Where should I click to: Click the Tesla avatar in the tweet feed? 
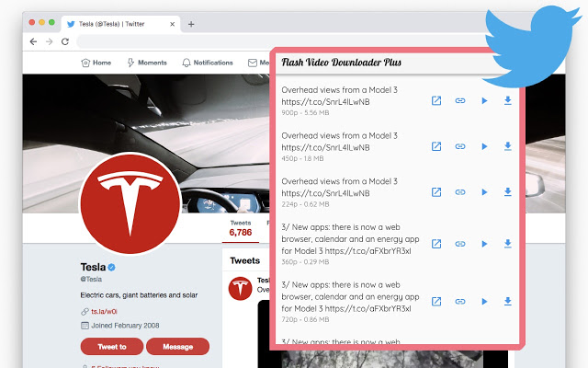[241, 288]
